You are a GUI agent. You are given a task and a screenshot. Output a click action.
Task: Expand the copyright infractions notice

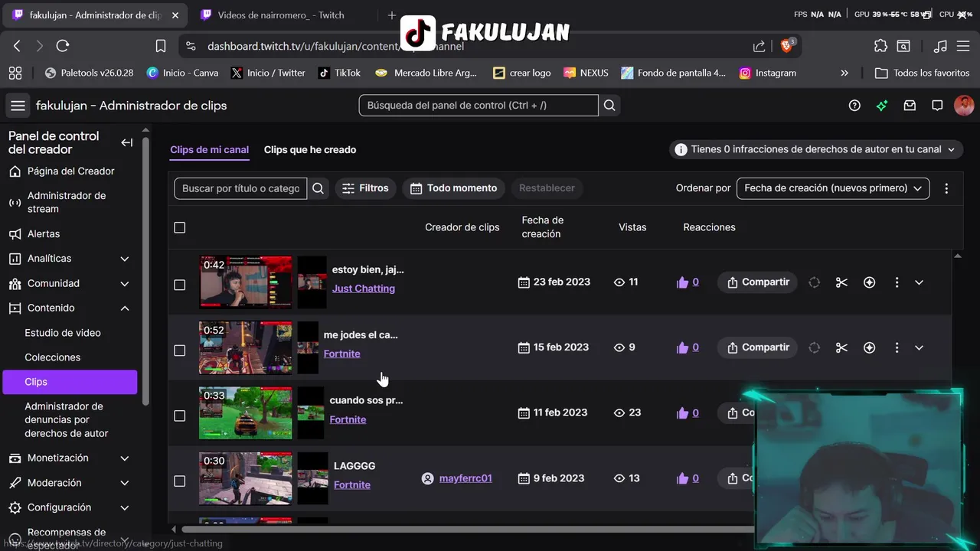coord(816,149)
